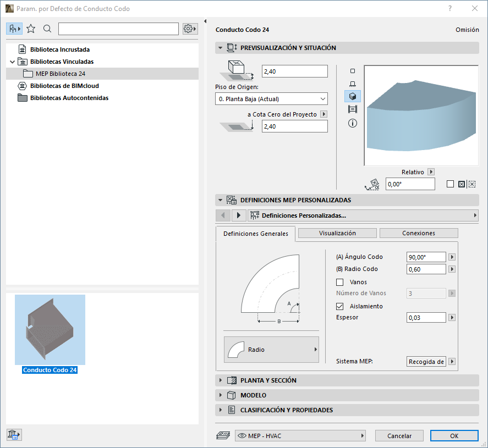Toggle the empty mirror checkbox under preview
Image resolution: width=488 pixels, height=448 pixels.
(x=450, y=184)
